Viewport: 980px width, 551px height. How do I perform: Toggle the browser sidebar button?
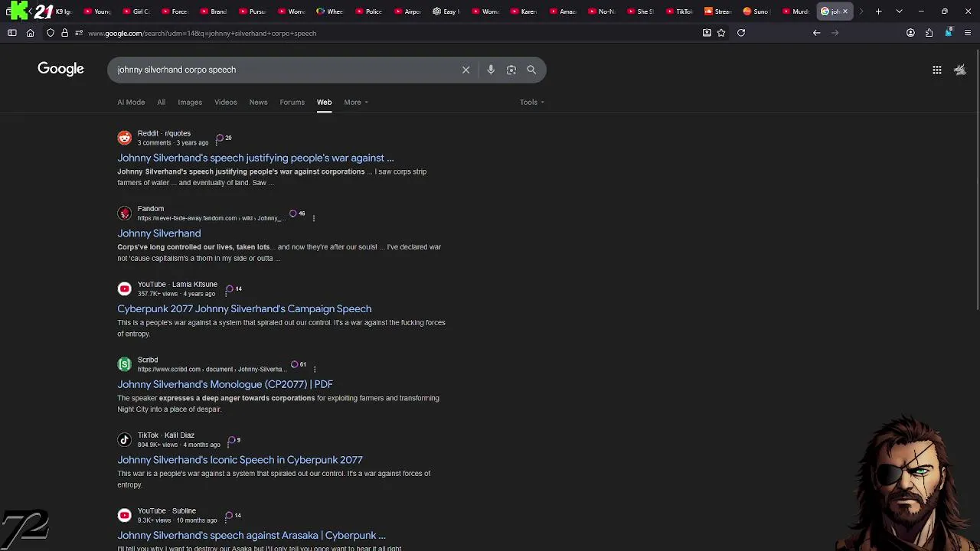(x=12, y=33)
